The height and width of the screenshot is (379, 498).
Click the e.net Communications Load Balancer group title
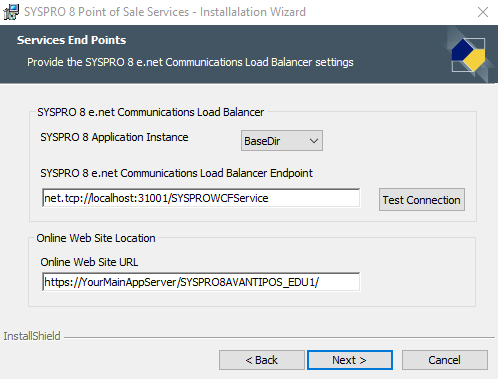(151, 112)
